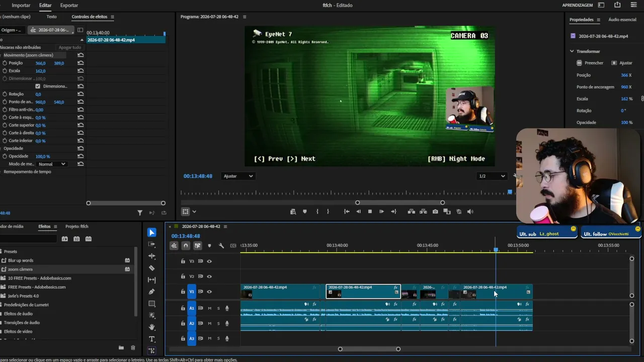Delete custom item with trash icon

click(133, 347)
